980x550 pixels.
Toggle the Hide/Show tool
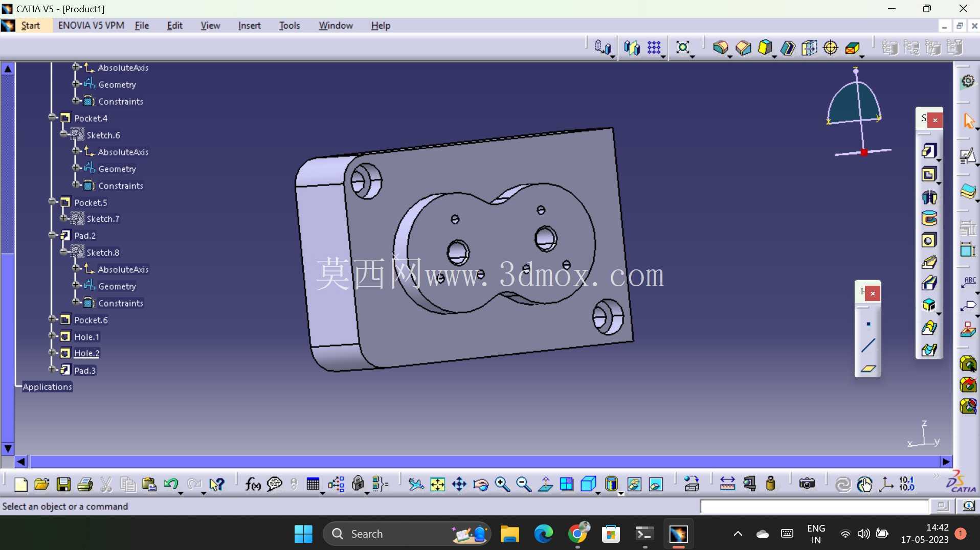pyautogui.click(x=634, y=484)
